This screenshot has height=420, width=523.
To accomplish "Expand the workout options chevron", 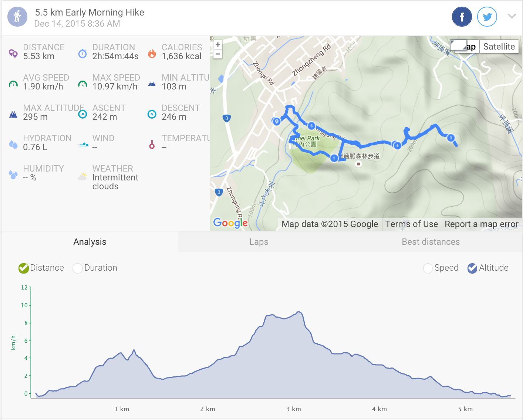I will click(512, 16).
